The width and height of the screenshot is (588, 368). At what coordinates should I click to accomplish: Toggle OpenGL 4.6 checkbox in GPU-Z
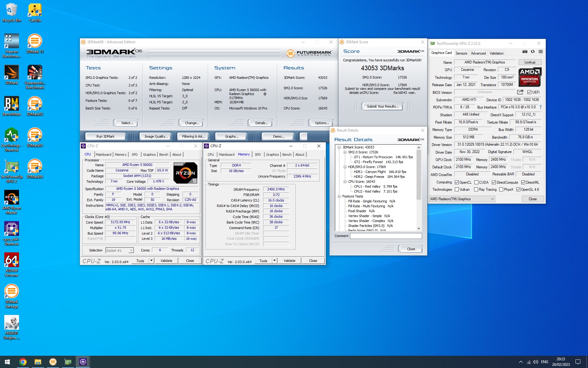pos(518,190)
